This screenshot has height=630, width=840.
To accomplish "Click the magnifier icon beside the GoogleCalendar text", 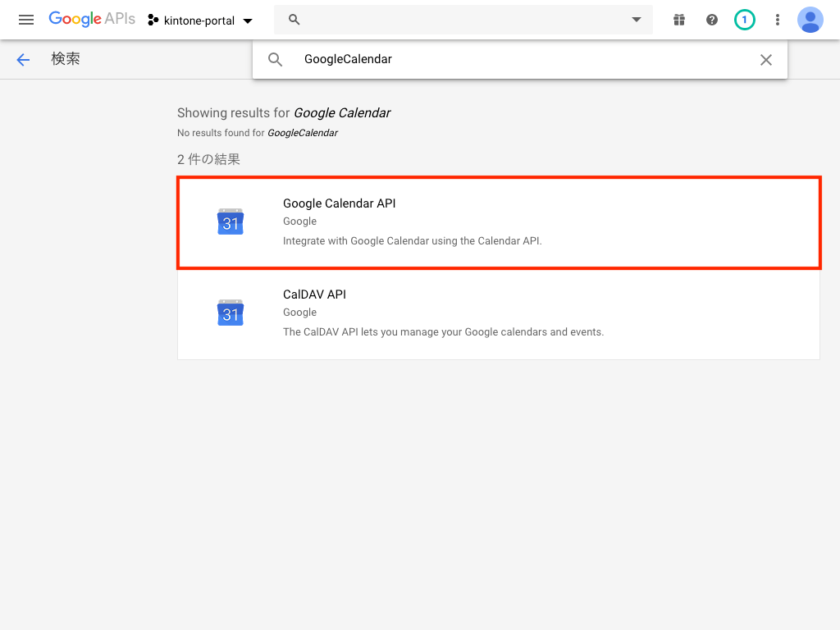I will [276, 60].
